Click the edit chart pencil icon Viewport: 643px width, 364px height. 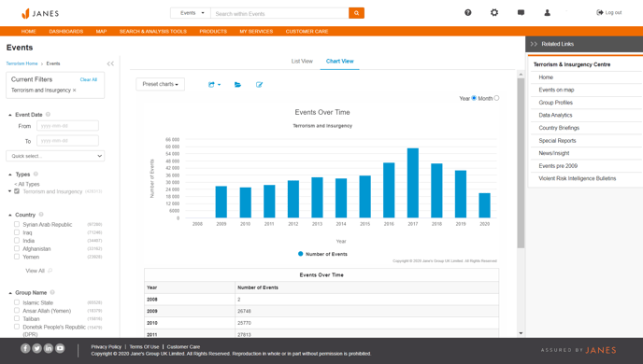tap(259, 85)
